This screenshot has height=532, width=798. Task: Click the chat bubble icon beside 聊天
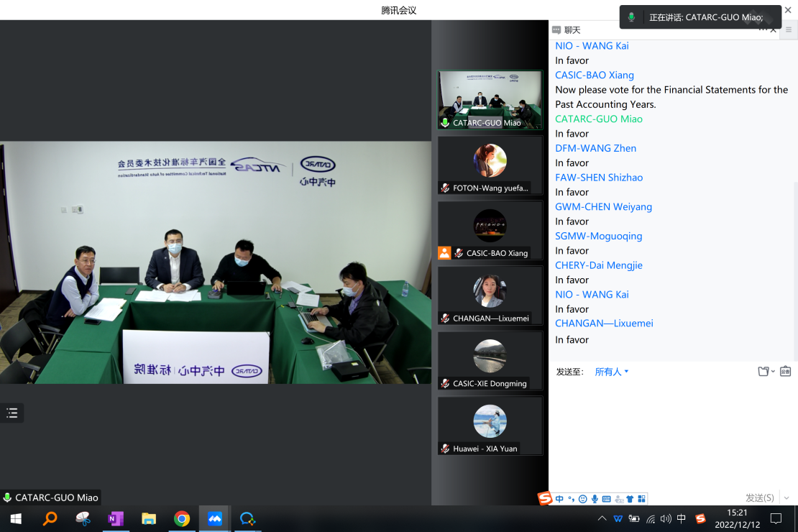pos(557,29)
